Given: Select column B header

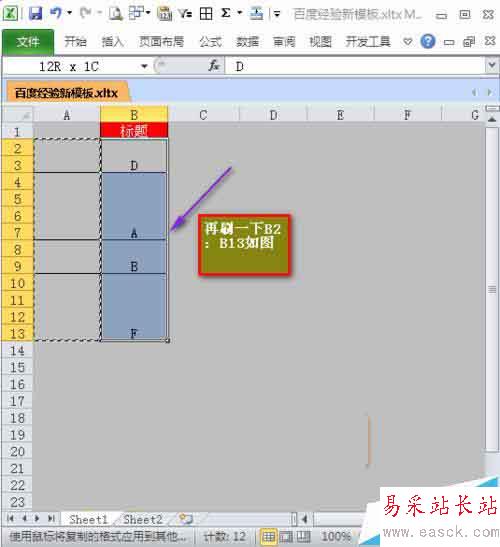Looking at the screenshot, I should (x=134, y=114).
